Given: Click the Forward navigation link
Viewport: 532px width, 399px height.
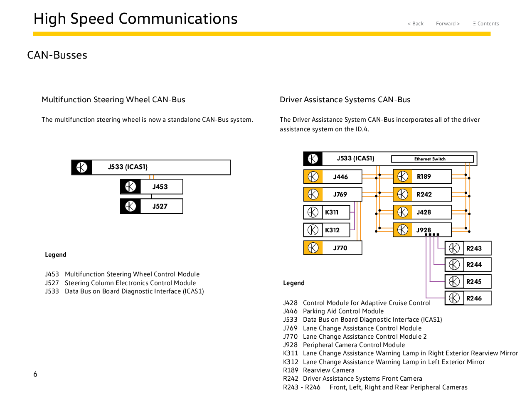Looking at the screenshot, I should 448,24.
